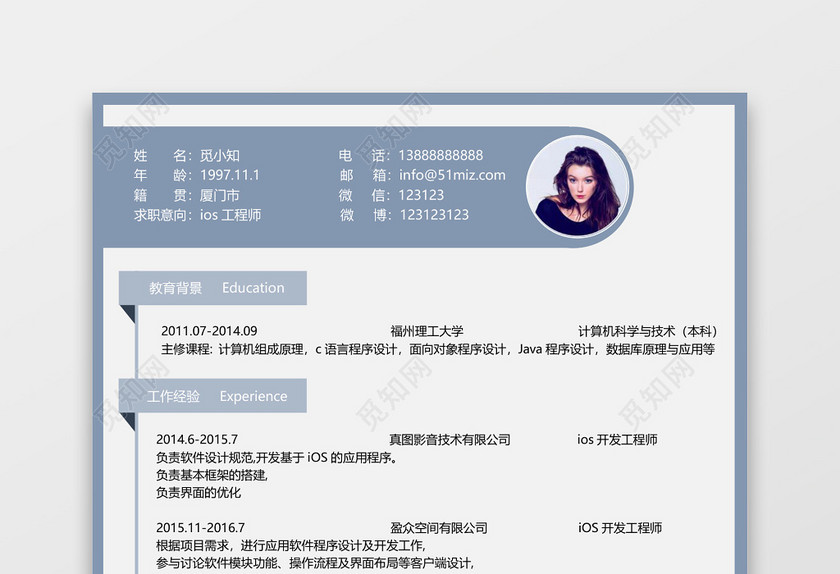Select the name text 觅小知
The width and height of the screenshot is (840, 574).
point(220,155)
